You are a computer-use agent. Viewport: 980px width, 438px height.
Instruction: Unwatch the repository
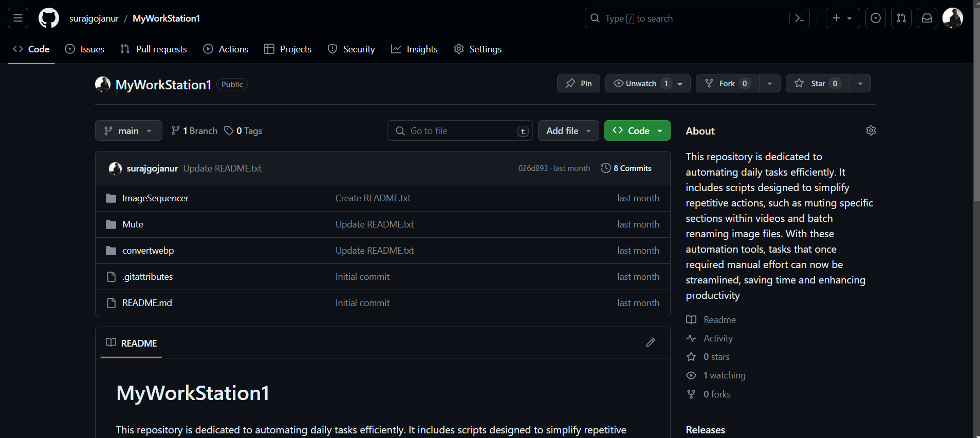coord(640,84)
